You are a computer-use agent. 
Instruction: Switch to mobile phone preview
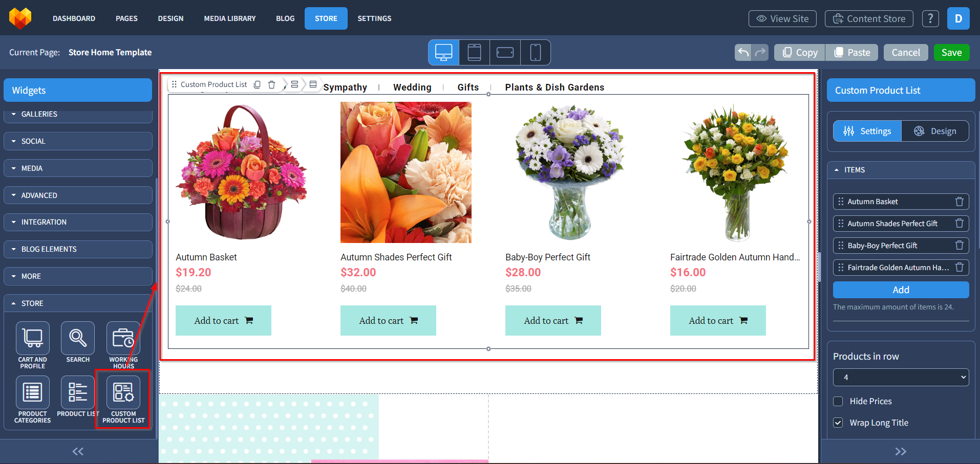click(535, 52)
